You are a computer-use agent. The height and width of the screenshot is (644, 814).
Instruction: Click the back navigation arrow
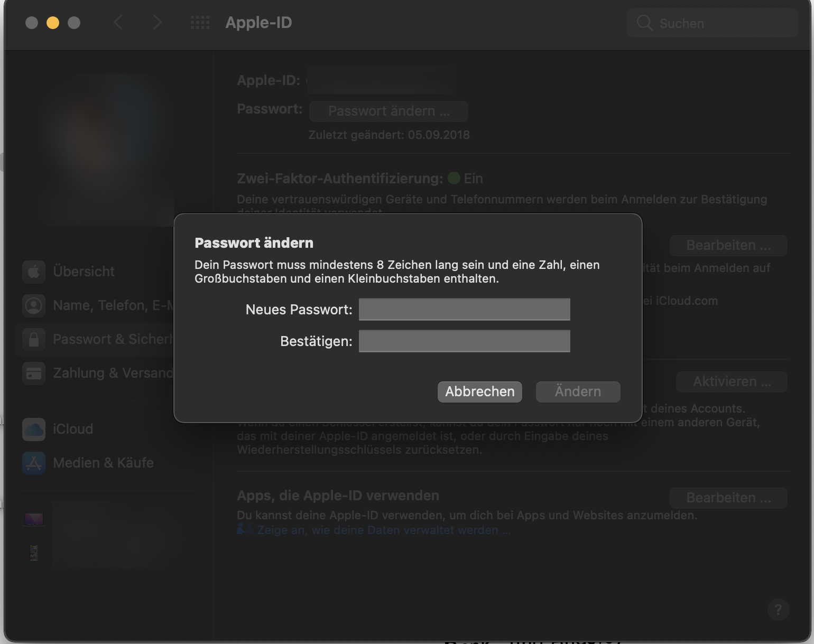118,22
